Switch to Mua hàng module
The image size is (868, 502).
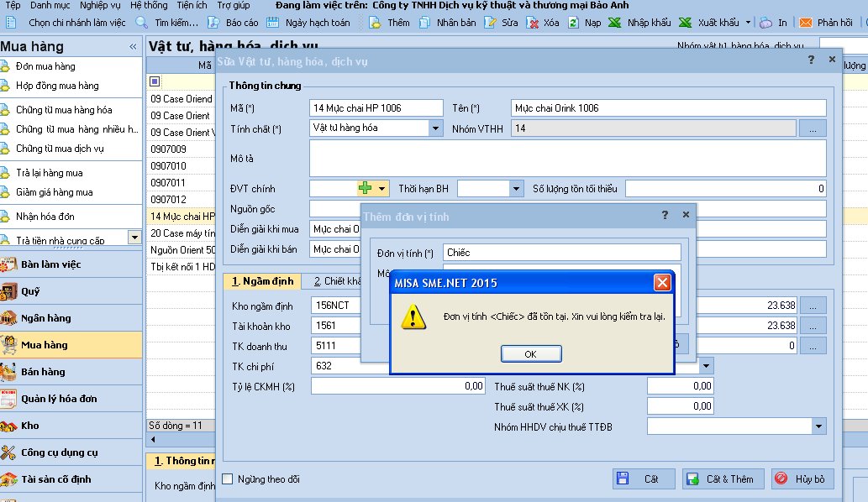[71, 345]
